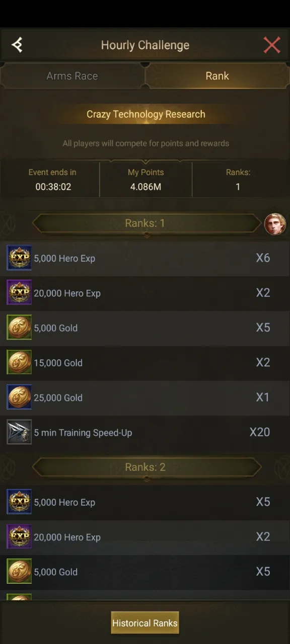Switch to the Arms Race tab
This screenshot has height=644, width=290.
point(72,76)
